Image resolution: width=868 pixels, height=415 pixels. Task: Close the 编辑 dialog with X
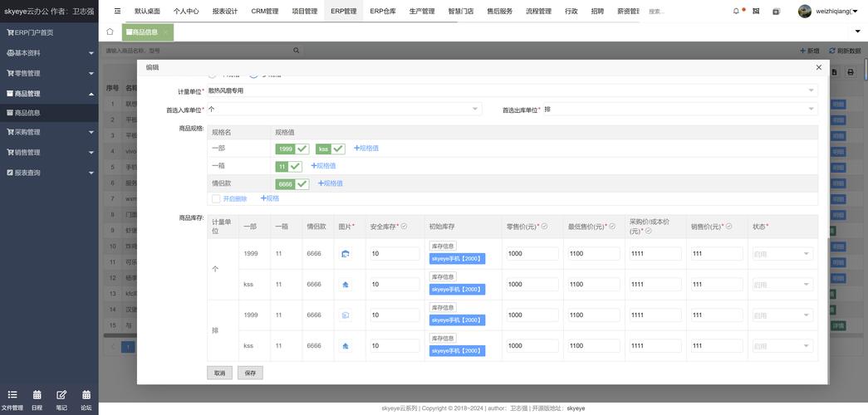point(818,67)
